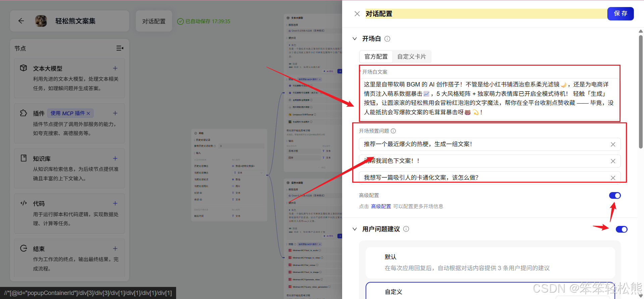Select the 自定义 suggestion option card
Image resolution: width=644 pixels, height=299 pixels.
(490, 291)
